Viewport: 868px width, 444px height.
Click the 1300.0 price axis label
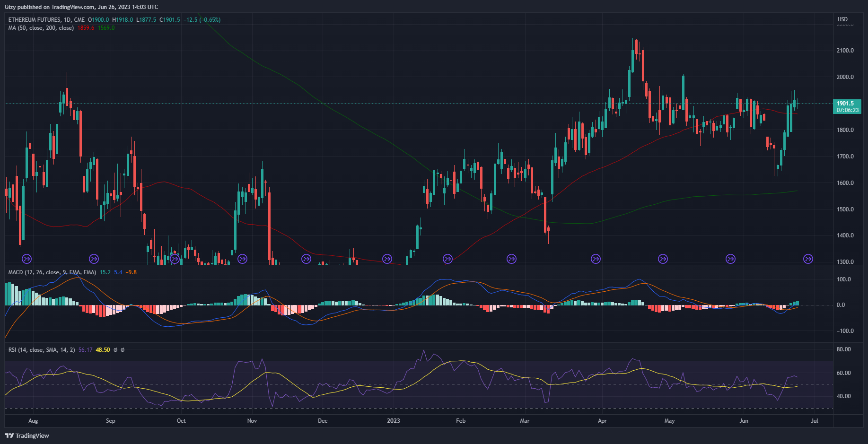(x=845, y=262)
